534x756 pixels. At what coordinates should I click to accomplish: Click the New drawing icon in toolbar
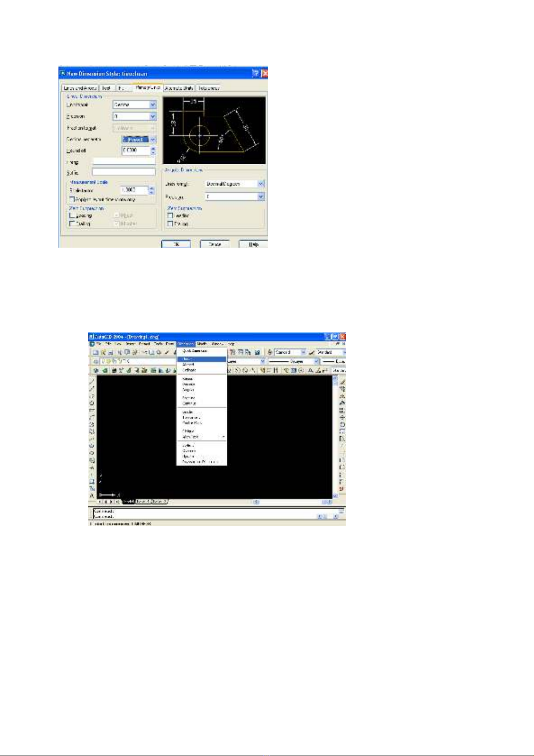coord(96,353)
